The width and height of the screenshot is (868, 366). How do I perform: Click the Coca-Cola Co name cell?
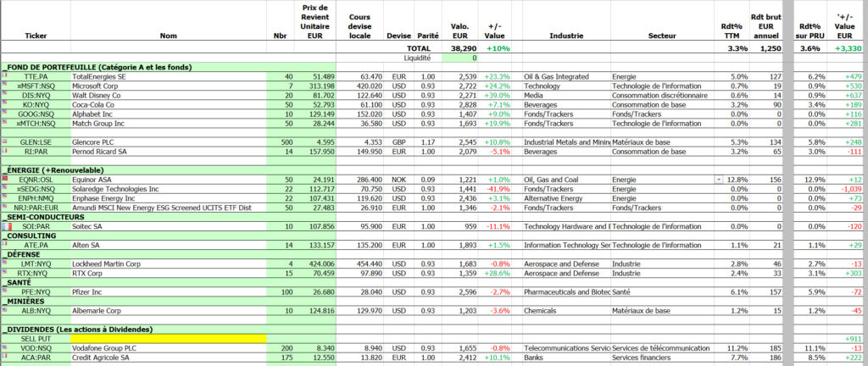169,105
